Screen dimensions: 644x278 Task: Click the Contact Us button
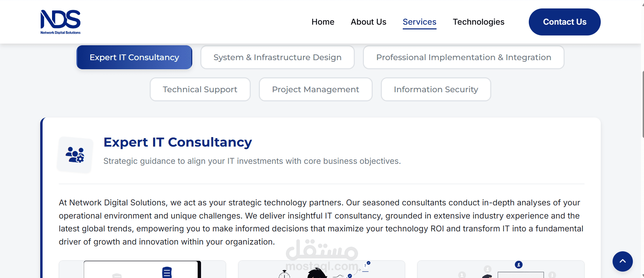564,22
